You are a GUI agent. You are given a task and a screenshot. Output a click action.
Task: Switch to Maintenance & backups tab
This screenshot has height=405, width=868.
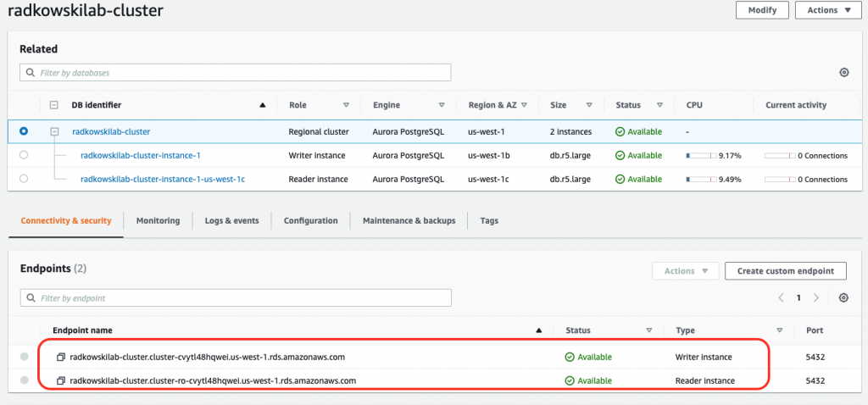point(409,221)
